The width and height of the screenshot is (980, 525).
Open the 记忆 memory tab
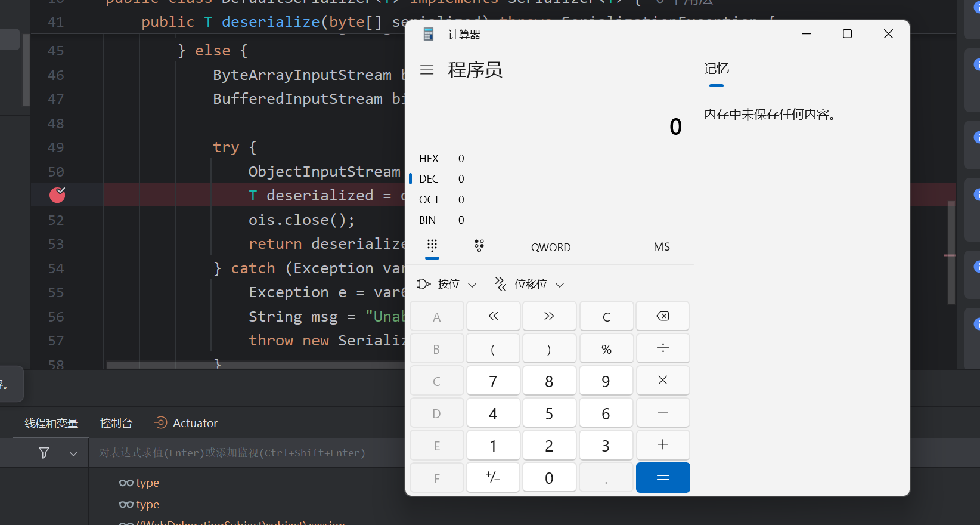tap(717, 69)
